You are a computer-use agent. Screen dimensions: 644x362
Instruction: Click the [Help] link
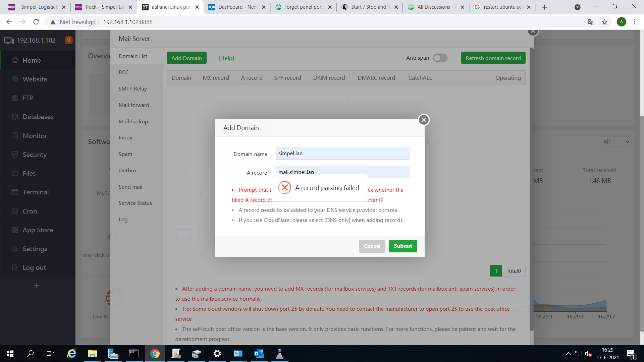coord(226,58)
